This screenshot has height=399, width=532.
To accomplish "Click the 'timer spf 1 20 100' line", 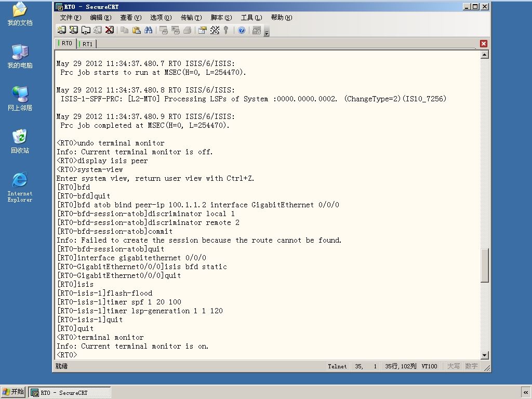I will 119,302.
